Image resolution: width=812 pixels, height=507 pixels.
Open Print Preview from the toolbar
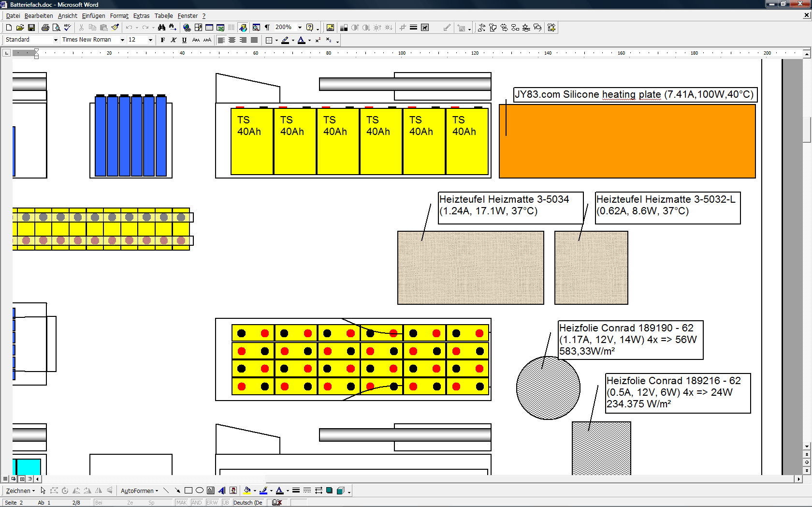click(x=57, y=28)
